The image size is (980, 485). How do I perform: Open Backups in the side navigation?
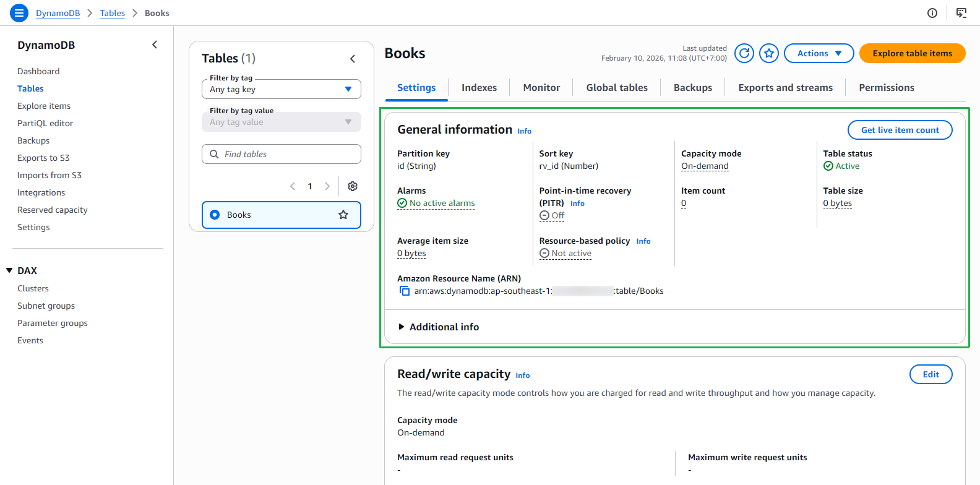[x=33, y=140]
